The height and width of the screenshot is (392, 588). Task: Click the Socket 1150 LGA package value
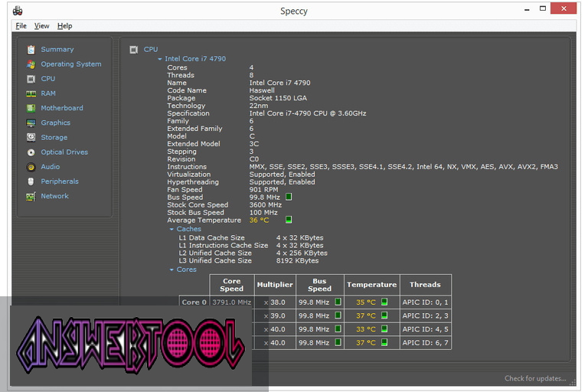pos(278,98)
